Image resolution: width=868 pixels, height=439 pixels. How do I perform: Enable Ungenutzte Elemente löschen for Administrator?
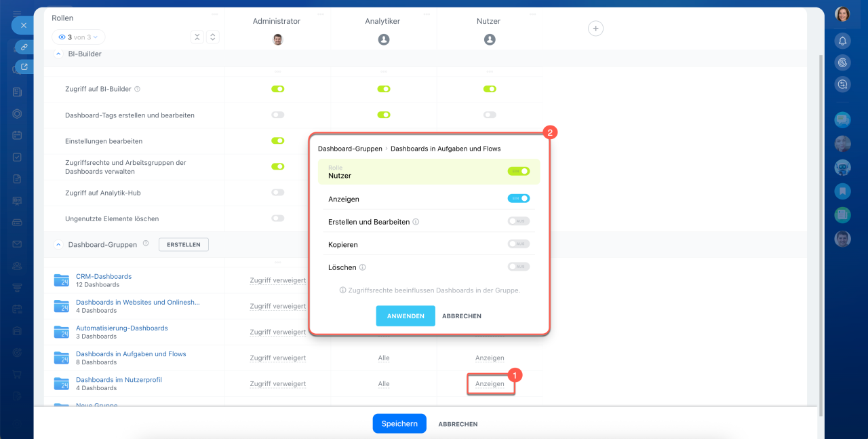click(x=277, y=218)
